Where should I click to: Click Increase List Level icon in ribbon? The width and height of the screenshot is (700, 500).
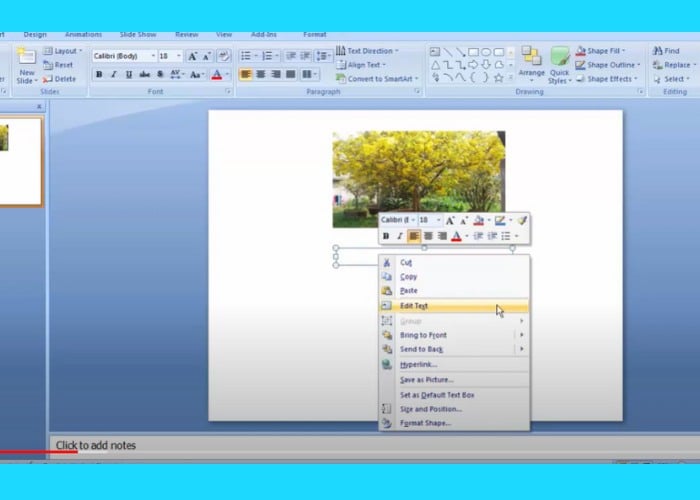pos(306,56)
